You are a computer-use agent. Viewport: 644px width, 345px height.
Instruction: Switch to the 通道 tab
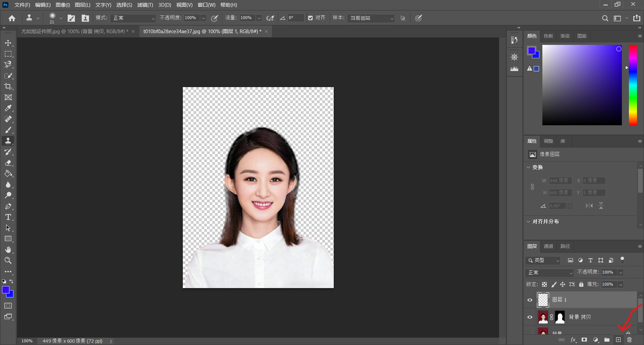click(548, 246)
